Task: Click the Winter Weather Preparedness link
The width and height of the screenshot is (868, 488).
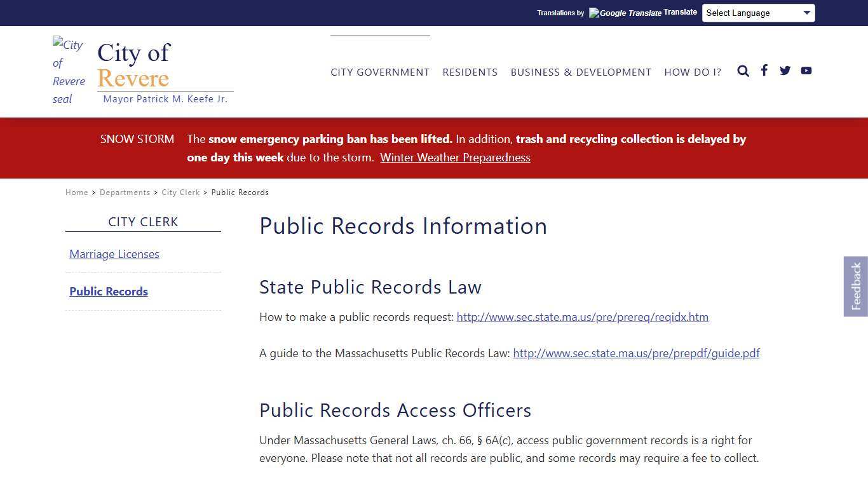Action: 455,157
